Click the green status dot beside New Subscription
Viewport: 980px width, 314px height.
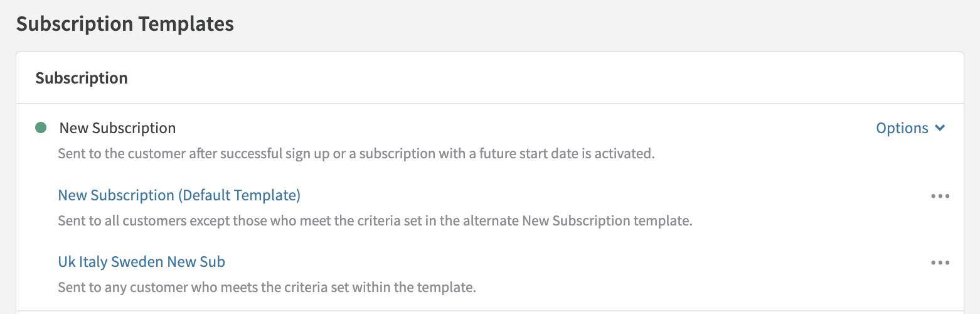(41, 128)
